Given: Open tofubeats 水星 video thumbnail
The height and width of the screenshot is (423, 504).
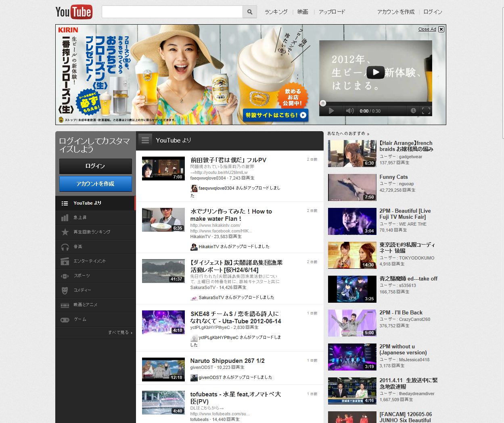Looking at the screenshot, I should pos(163,402).
